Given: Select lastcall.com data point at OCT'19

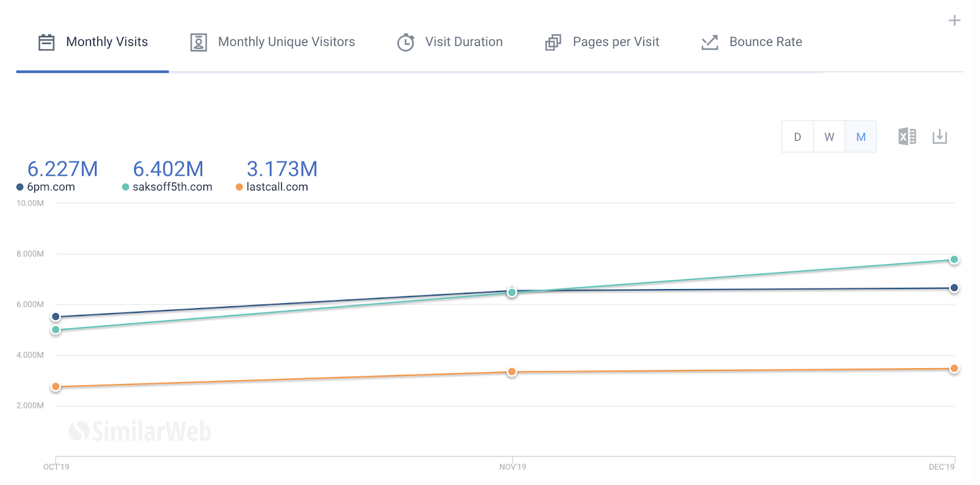Looking at the screenshot, I should point(56,386).
